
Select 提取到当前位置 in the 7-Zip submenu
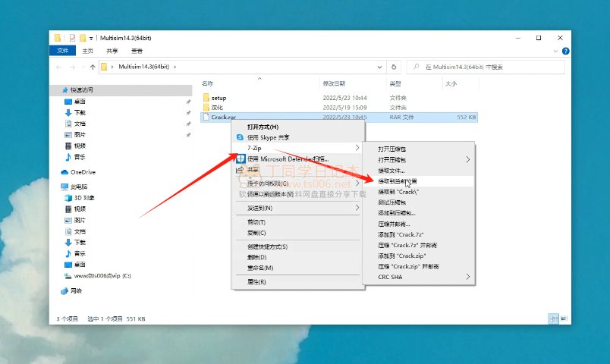pos(418,181)
